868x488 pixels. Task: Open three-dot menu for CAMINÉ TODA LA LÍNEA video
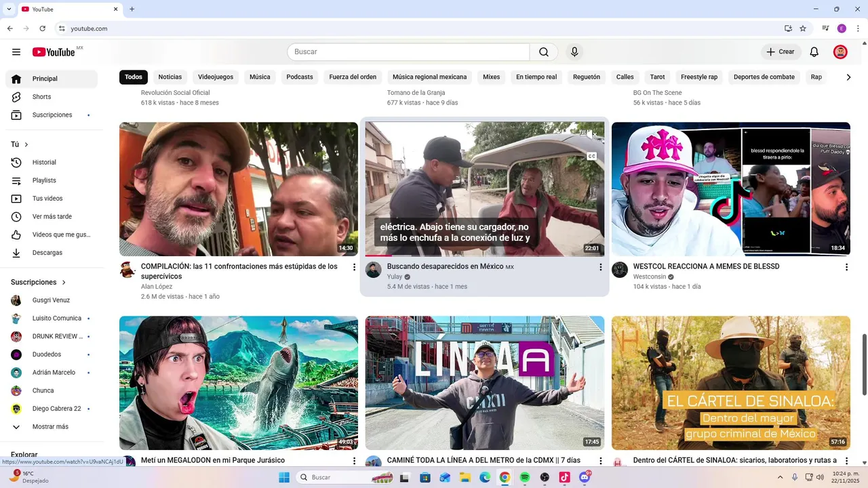600,461
